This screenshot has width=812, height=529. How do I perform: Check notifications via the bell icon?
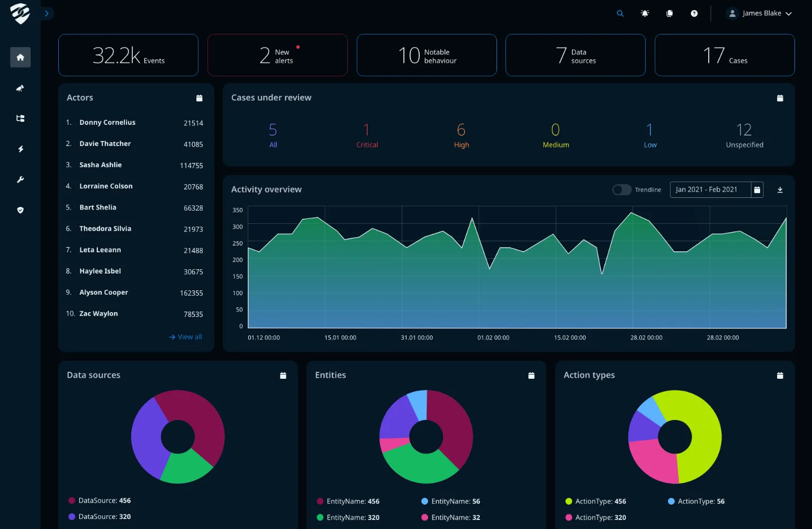645,13
